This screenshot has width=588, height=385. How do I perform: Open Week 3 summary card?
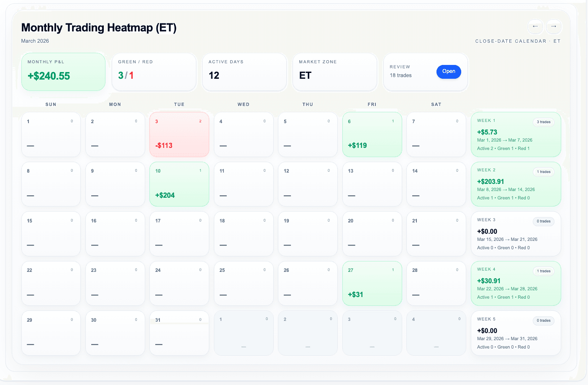click(x=516, y=234)
